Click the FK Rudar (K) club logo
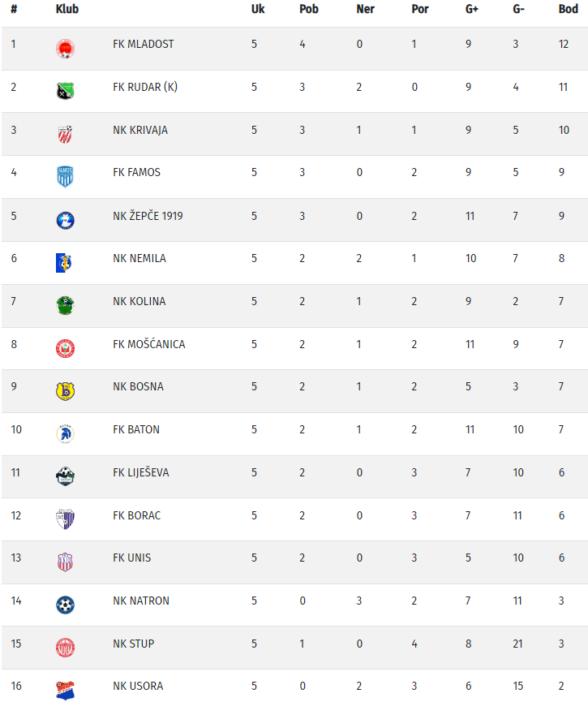Viewport: 588px width, 702px height. [x=65, y=91]
